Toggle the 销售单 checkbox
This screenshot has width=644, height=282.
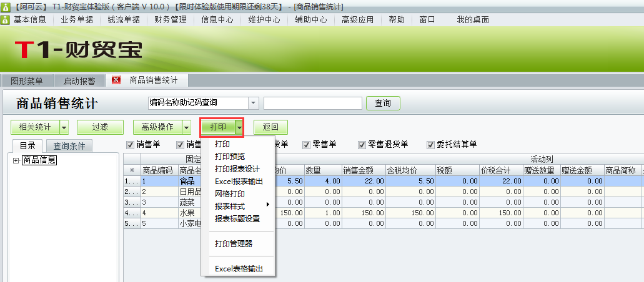(131, 145)
